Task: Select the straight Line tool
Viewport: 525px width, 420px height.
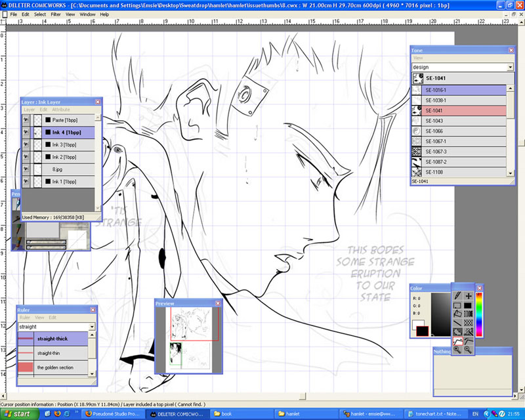Action: coord(457,323)
